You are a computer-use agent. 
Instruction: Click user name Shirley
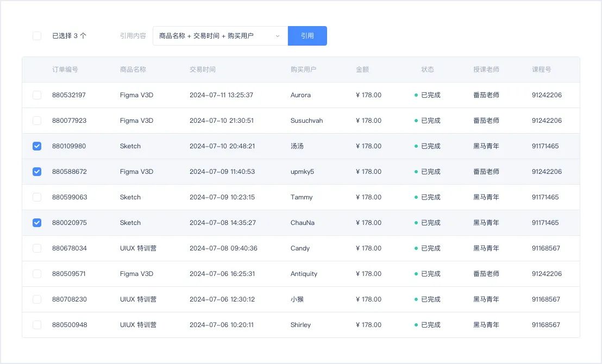coord(300,325)
